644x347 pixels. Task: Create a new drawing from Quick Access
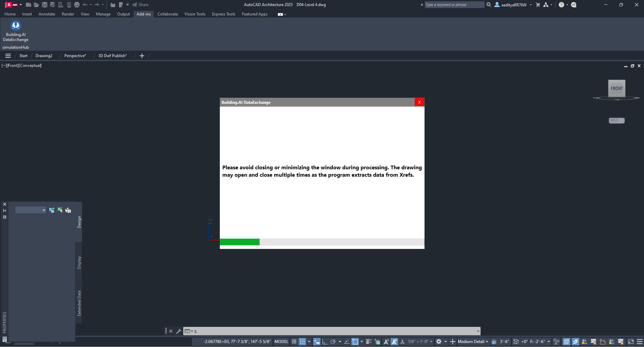point(29,5)
